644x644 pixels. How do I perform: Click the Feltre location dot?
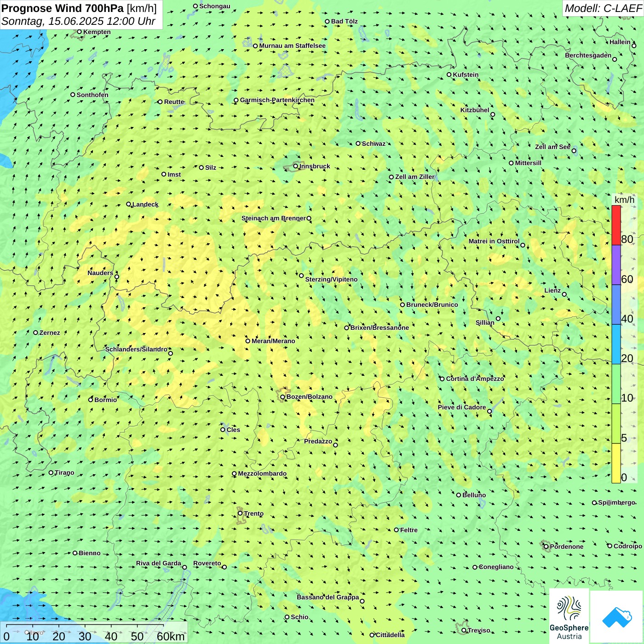point(397,530)
